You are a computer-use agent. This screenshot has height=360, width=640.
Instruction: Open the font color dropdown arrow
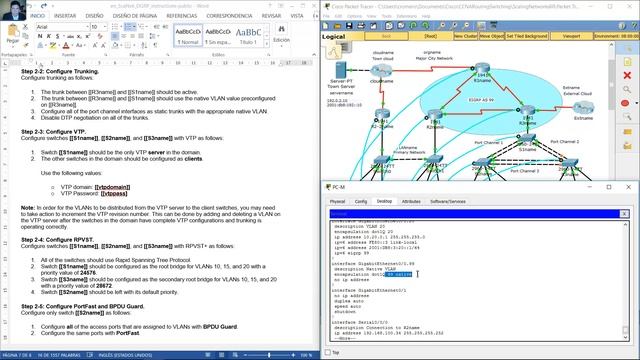tap(72, 46)
